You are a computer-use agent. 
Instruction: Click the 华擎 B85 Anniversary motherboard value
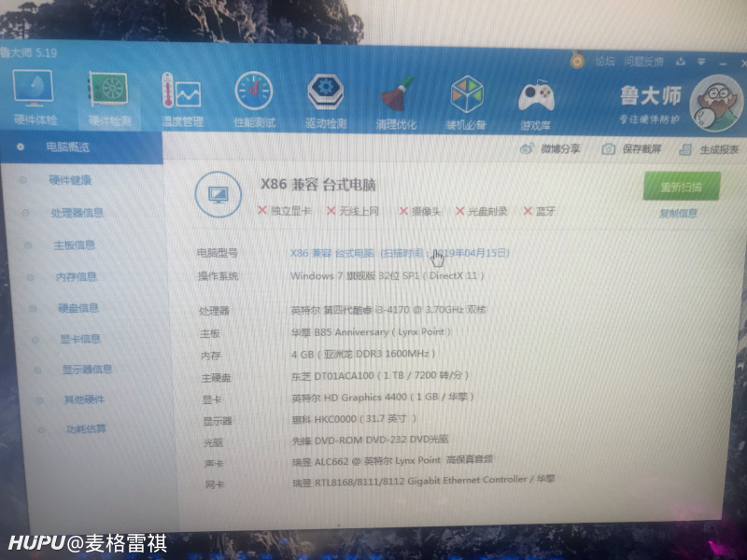pyautogui.click(x=371, y=332)
